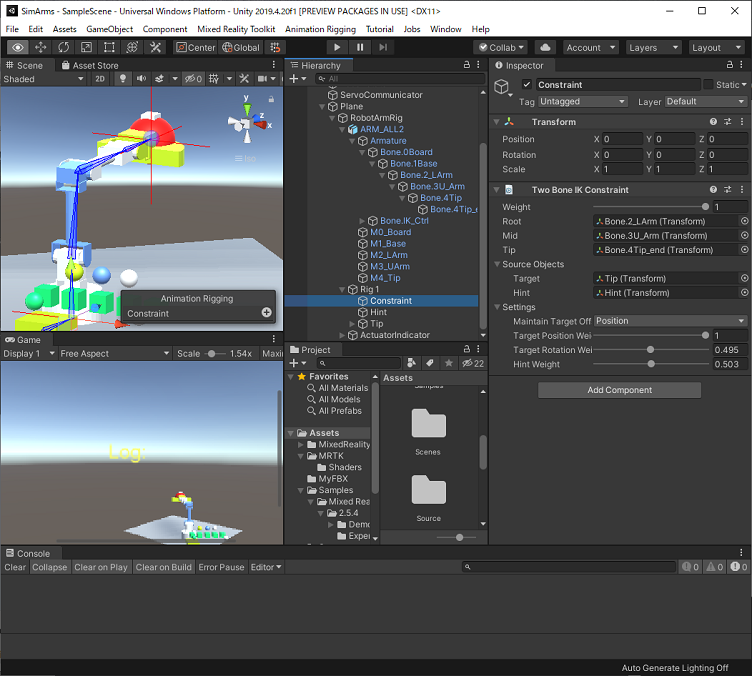Image resolution: width=752 pixels, height=676 pixels.
Task: Open Mixed Reality Toolkit menu
Action: point(236,29)
